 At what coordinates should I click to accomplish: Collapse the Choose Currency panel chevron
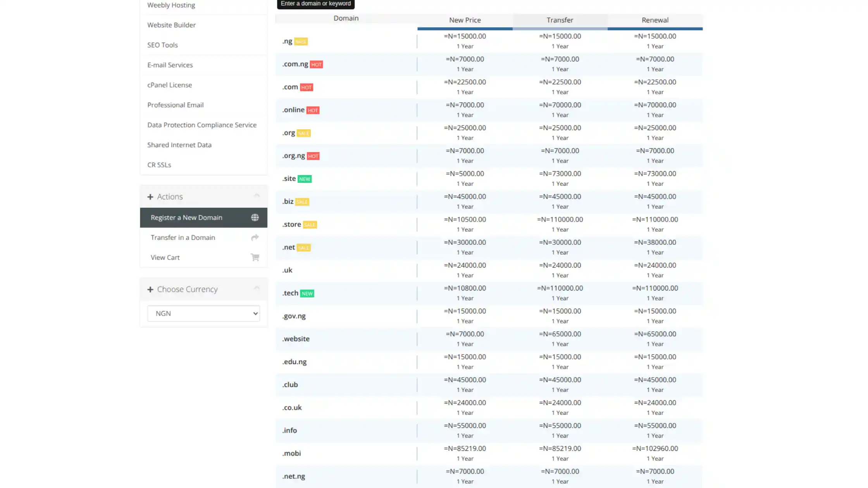(x=257, y=288)
